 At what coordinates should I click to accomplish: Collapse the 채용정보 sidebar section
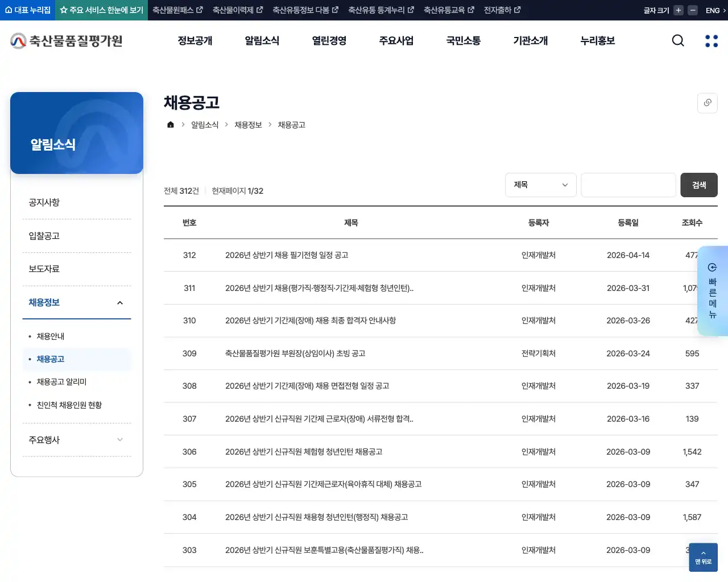[x=77, y=302]
